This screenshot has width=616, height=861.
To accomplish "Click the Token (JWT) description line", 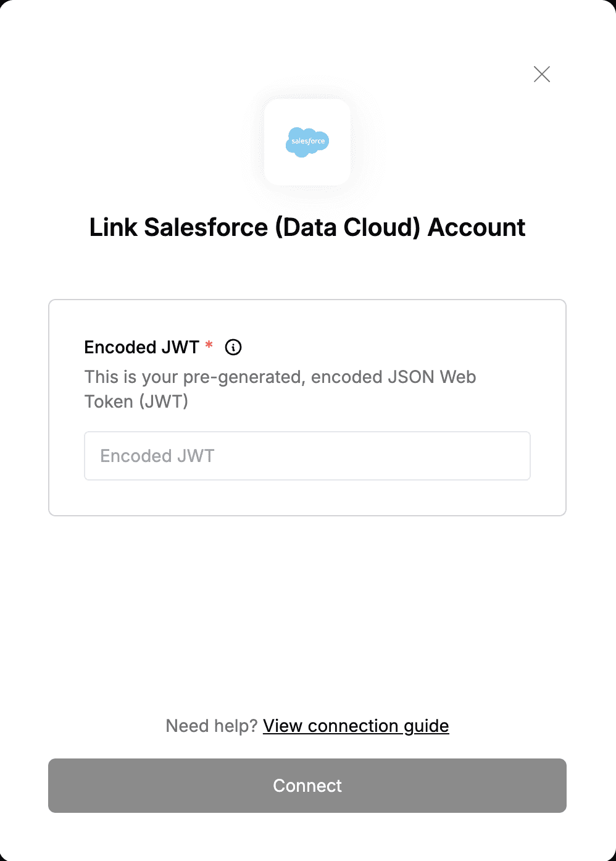I will pos(136,401).
